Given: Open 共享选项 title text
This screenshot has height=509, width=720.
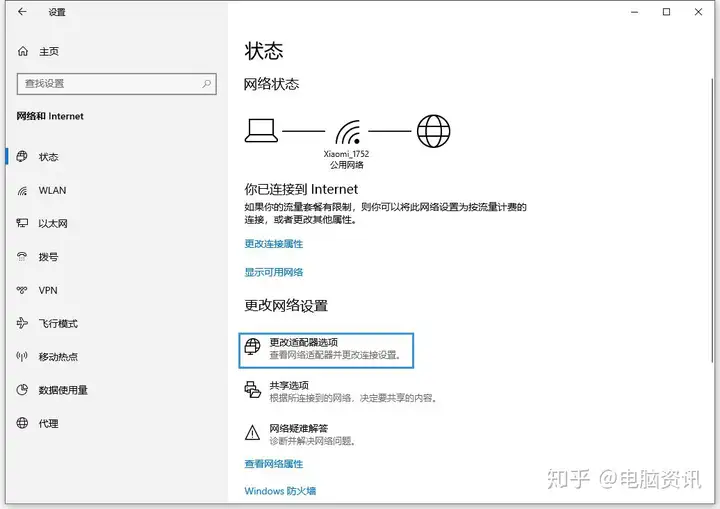Looking at the screenshot, I should (289, 385).
